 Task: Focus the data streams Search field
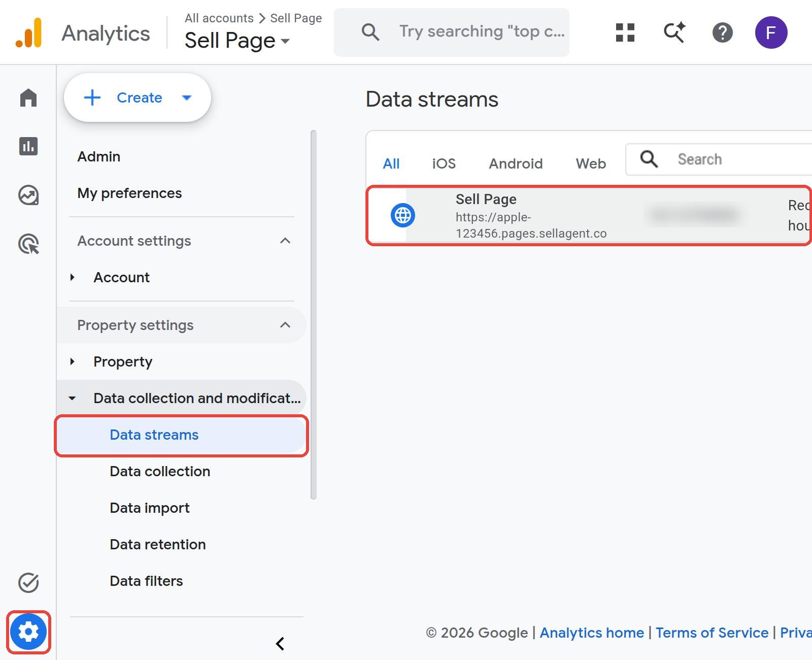719,159
